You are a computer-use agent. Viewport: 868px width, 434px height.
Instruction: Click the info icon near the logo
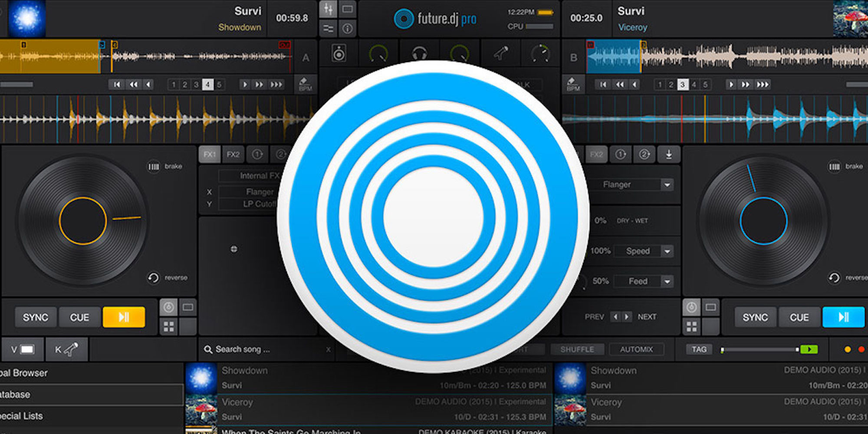point(347,29)
